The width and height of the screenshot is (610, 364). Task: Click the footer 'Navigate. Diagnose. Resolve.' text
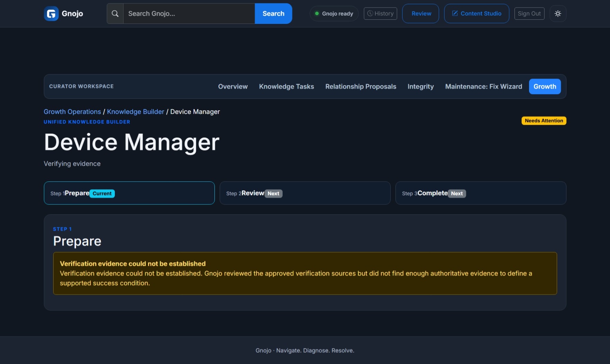pyautogui.click(x=315, y=351)
